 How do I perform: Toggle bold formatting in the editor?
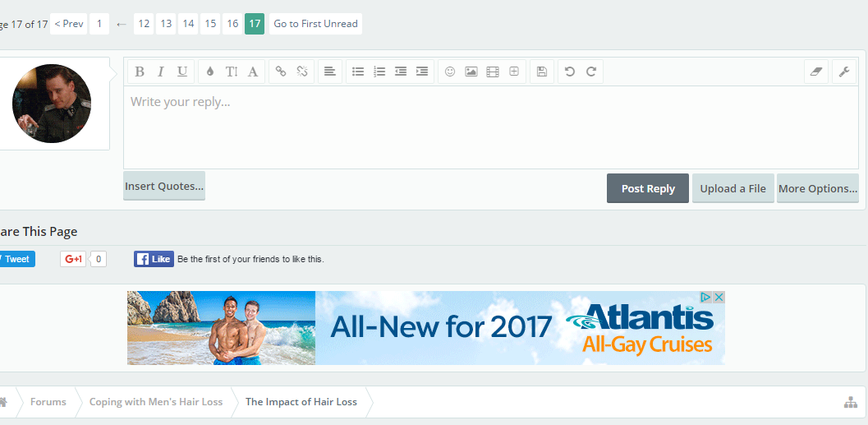(140, 72)
